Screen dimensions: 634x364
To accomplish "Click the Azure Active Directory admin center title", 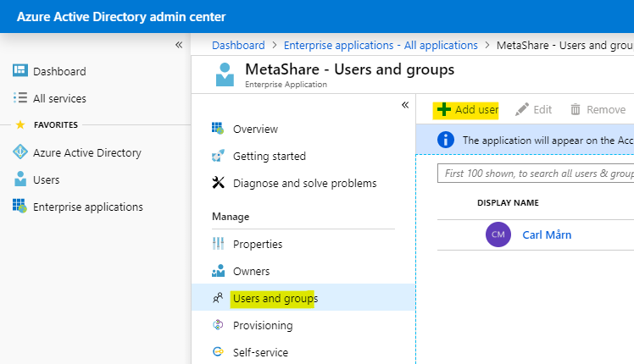I will [121, 17].
